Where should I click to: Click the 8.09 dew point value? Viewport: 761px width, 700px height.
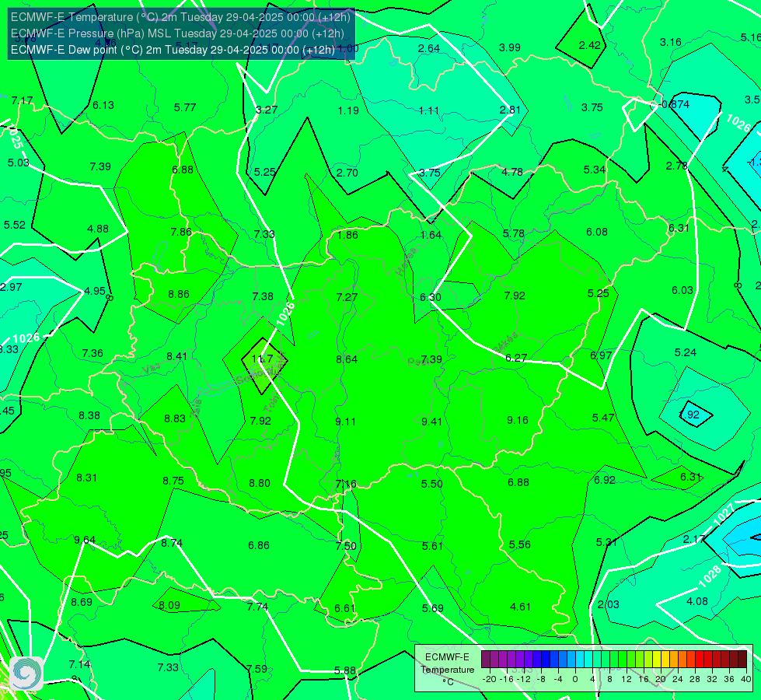[169, 605]
